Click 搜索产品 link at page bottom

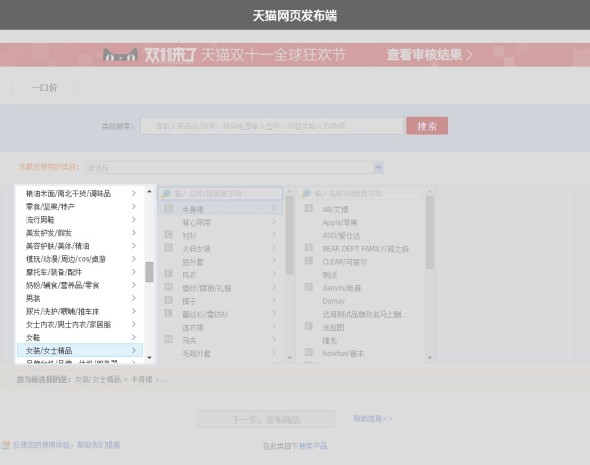point(313,446)
